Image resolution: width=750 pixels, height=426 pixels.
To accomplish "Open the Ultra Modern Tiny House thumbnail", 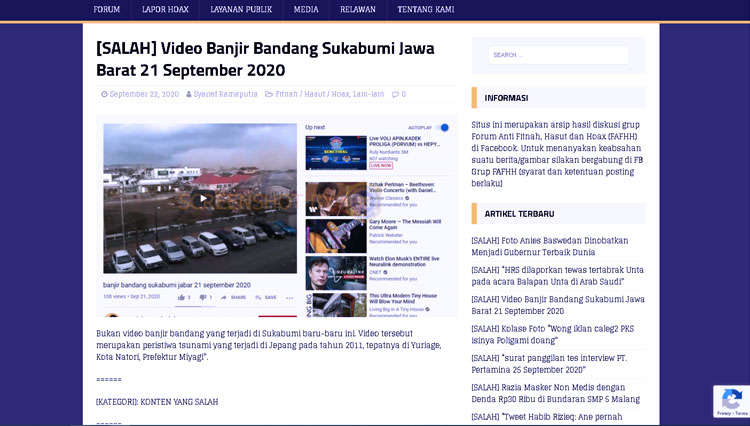I will pyautogui.click(x=336, y=305).
